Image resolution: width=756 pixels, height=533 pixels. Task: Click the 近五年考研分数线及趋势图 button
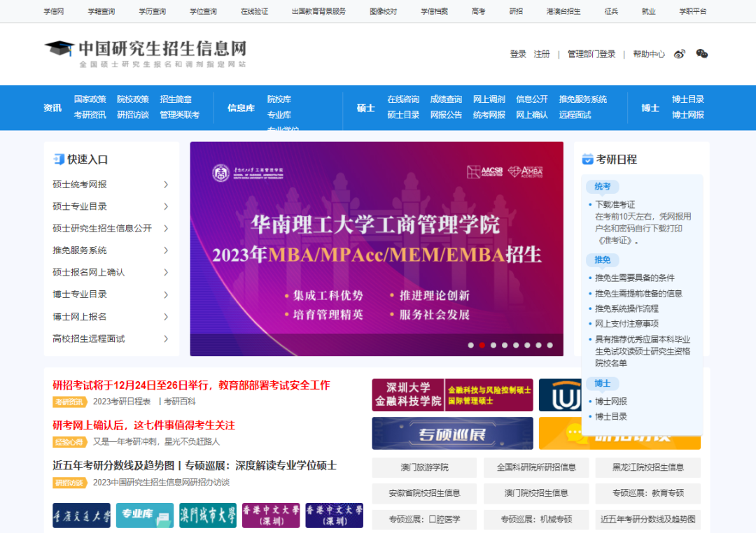(x=648, y=520)
